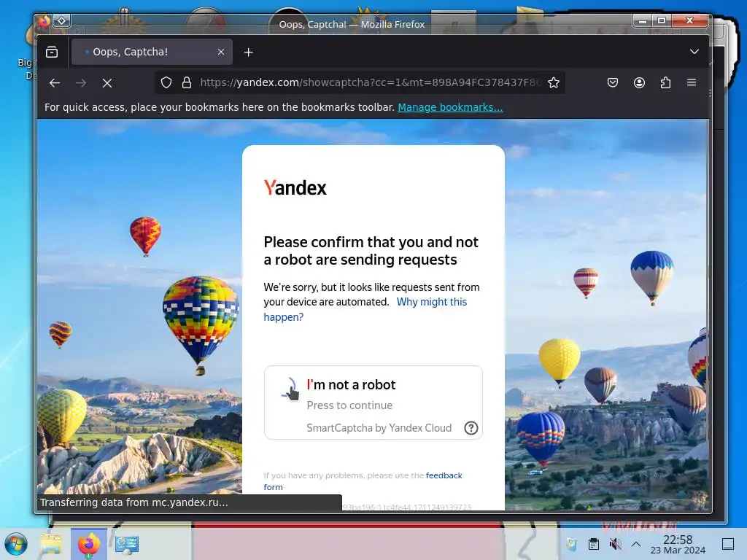
Task: Open tray icon left of clipboard
Action: click(x=571, y=544)
